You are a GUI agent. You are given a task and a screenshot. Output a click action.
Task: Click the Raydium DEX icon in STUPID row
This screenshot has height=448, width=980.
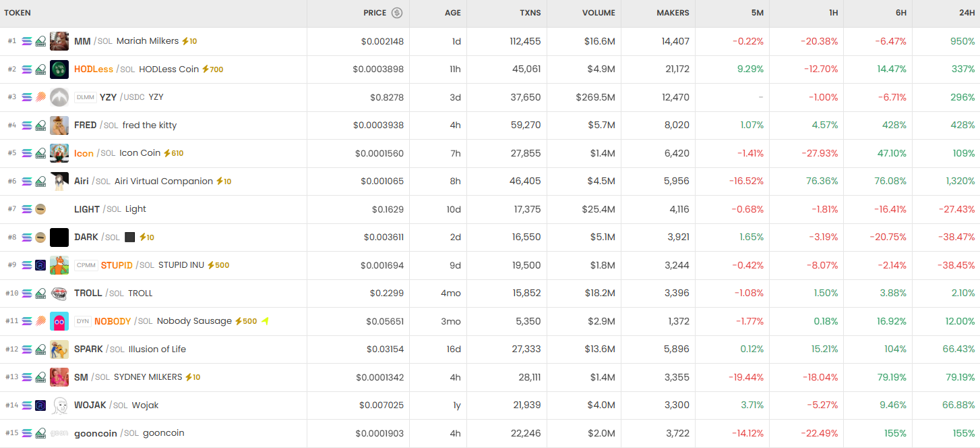40,265
